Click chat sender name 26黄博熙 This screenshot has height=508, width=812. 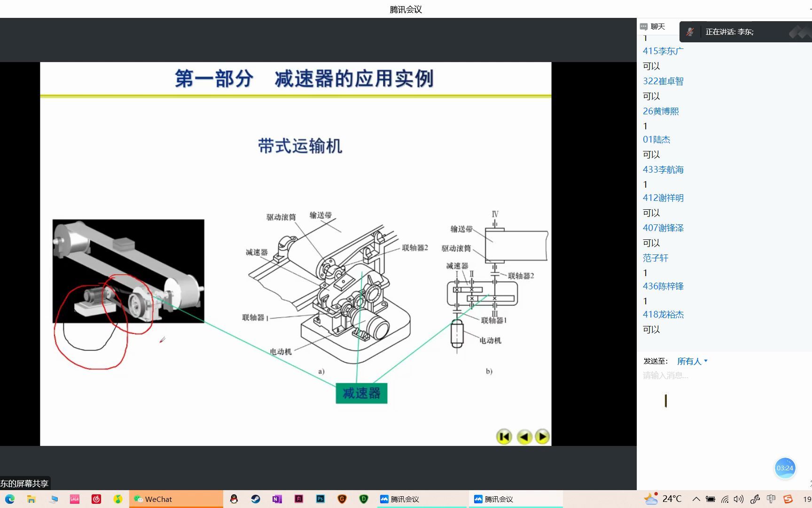point(661,111)
